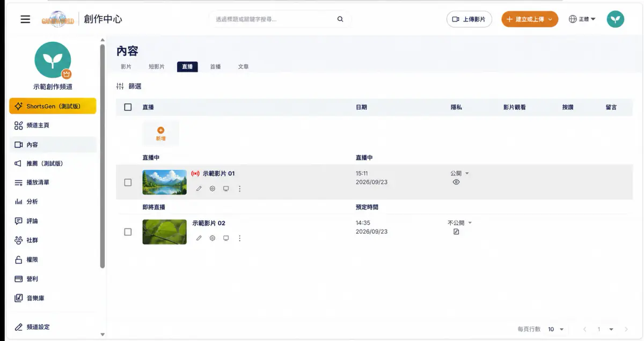This screenshot has width=644, height=341.
Task: Toggle the select-all checkbox in table header
Action: [128, 107]
